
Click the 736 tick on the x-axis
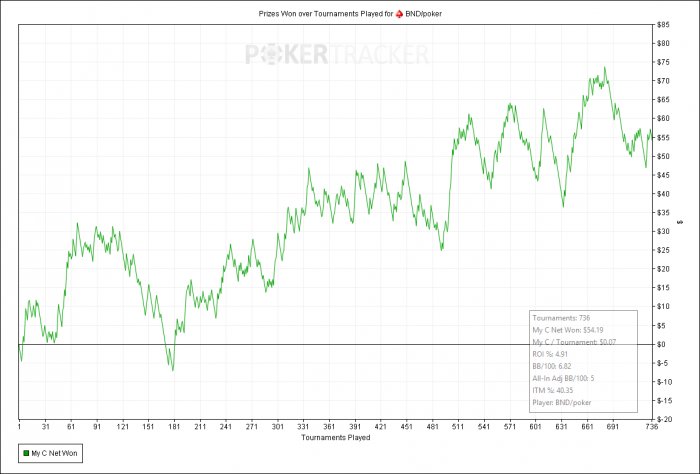pyautogui.click(x=651, y=427)
